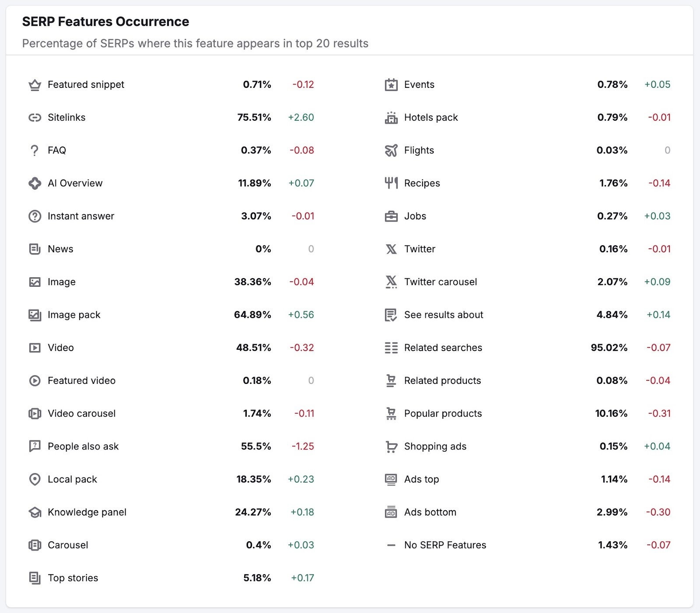Click the AI Overview sparkle icon

(35, 183)
